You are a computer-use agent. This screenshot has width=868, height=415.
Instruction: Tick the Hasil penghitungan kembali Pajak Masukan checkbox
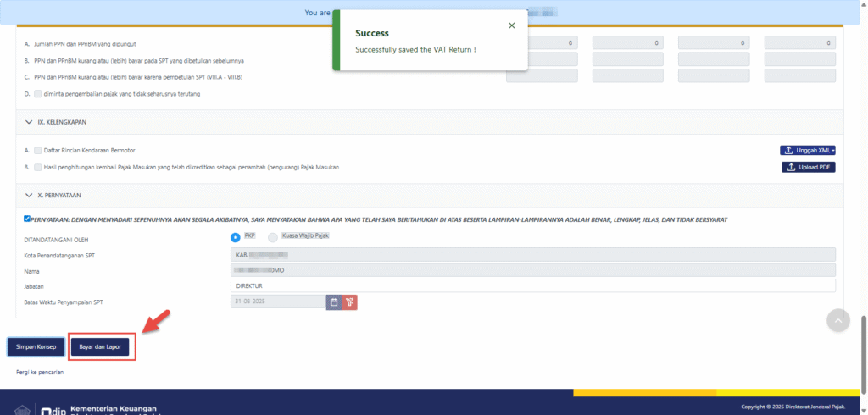tap(38, 168)
